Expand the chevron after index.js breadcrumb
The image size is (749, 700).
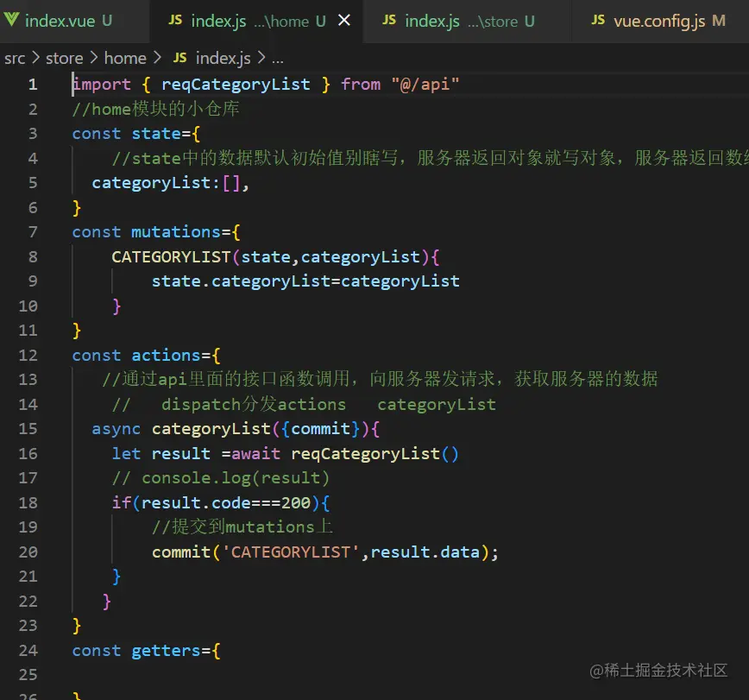click(261, 58)
